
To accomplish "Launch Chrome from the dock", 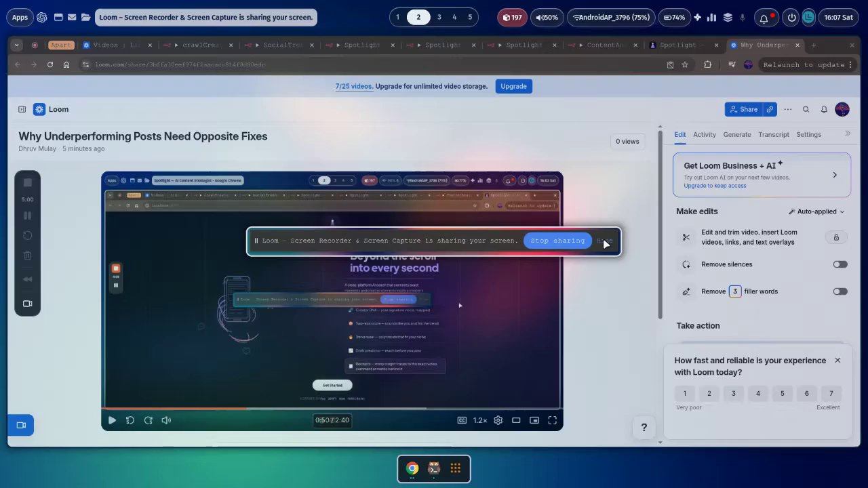I will click(x=412, y=468).
